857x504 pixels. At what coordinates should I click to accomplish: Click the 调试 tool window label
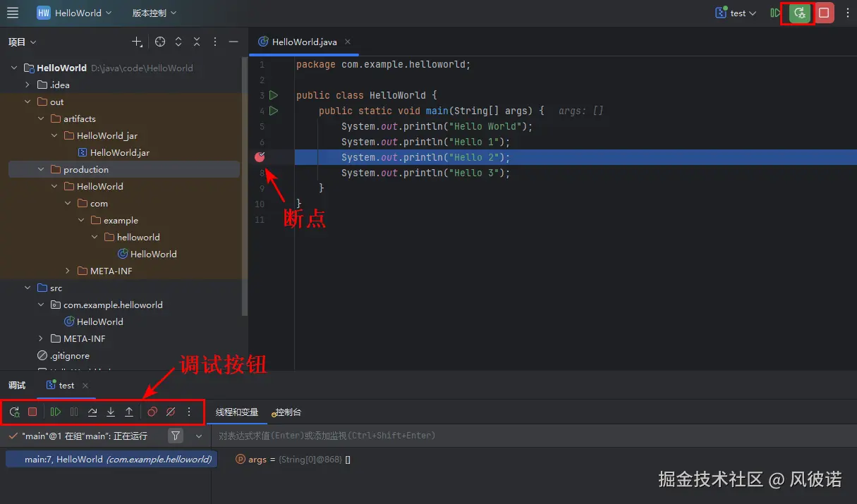click(17, 385)
